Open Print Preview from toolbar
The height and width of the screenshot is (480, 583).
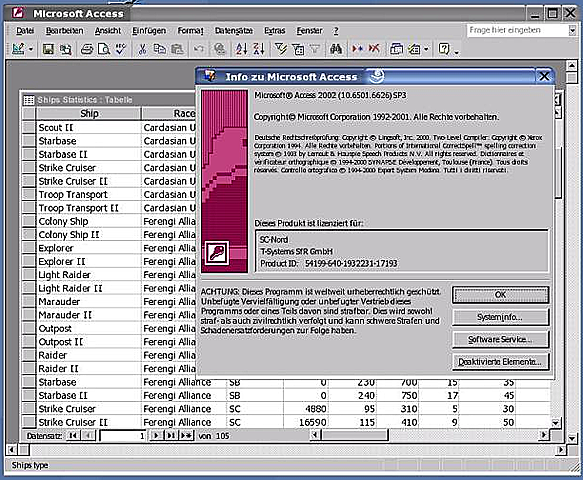click(x=104, y=49)
